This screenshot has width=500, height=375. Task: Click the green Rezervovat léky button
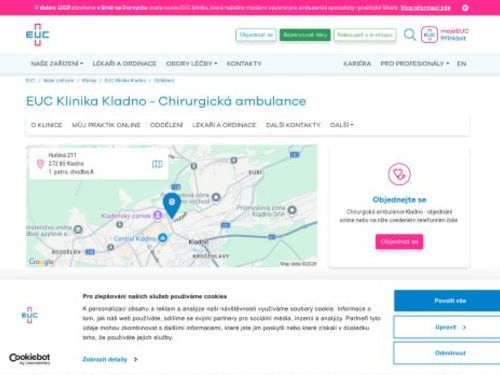coord(305,35)
